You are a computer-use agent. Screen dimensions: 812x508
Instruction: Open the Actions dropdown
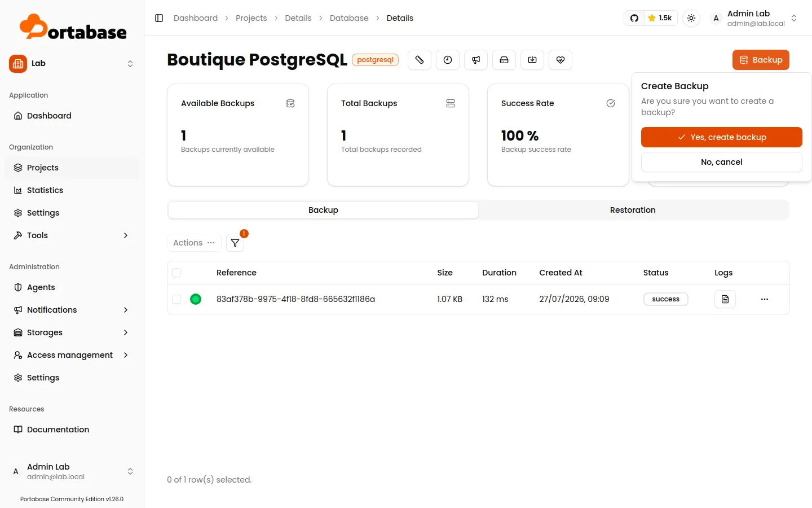pyautogui.click(x=194, y=243)
